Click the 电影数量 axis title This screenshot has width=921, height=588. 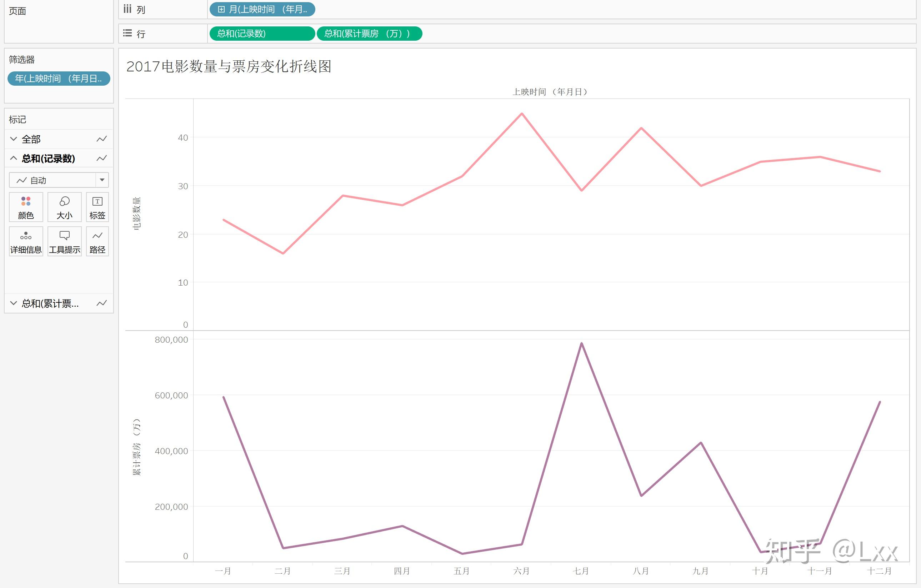point(136,213)
